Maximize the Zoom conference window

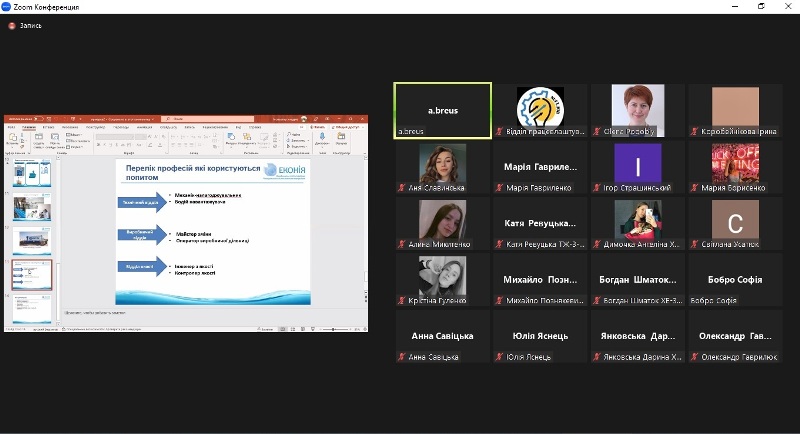coord(760,7)
